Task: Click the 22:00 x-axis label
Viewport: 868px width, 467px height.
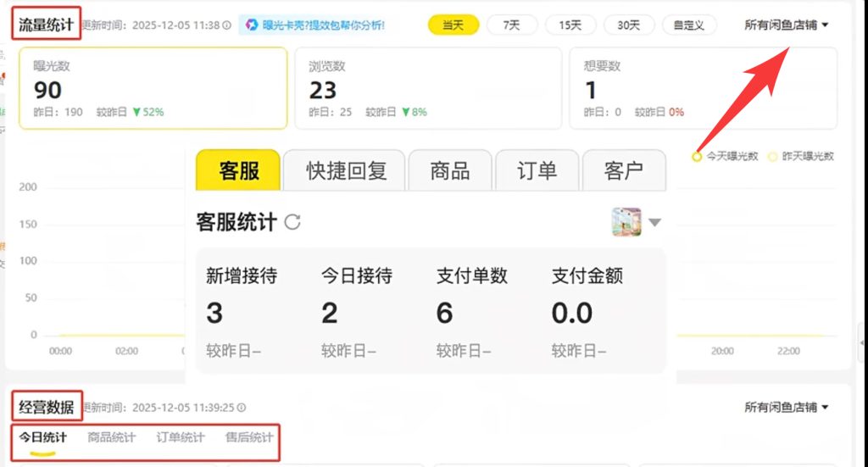Action: coord(788,352)
